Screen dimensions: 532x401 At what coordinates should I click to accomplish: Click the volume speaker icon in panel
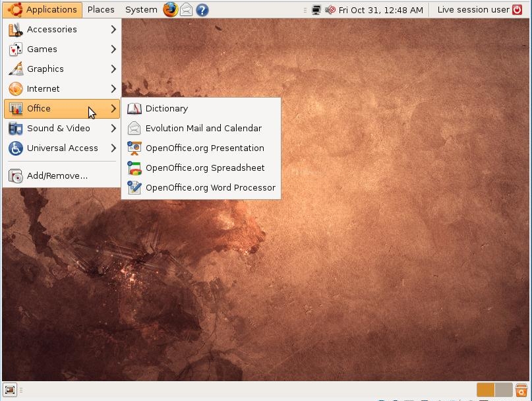(330, 10)
